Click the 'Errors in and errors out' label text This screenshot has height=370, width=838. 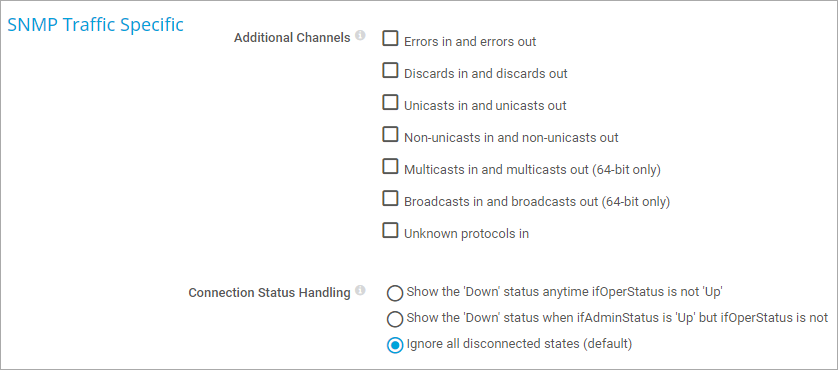click(x=470, y=41)
